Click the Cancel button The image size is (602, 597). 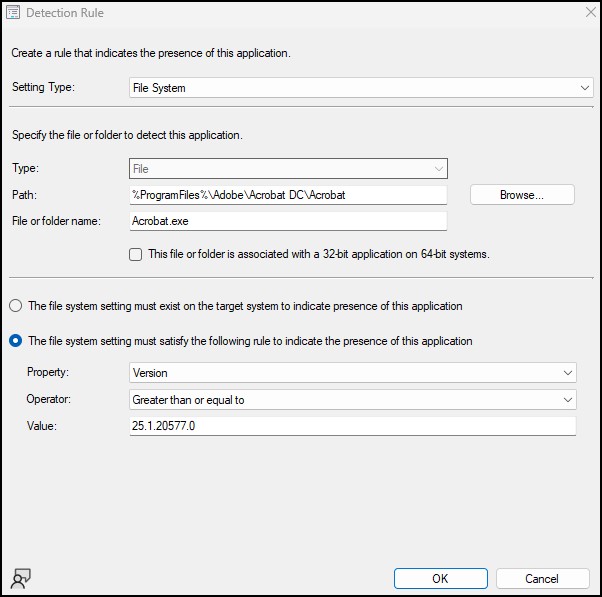542,579
